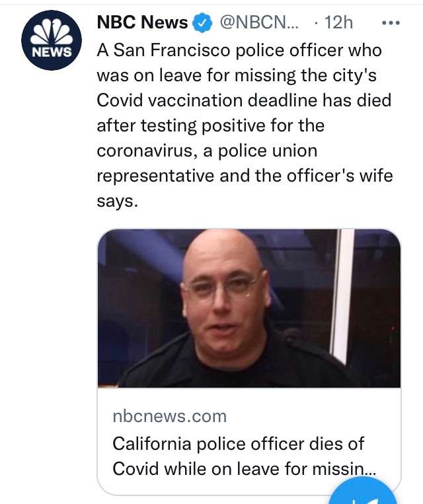Tap 'Covid while on leave' headline line

click(239, 468)
